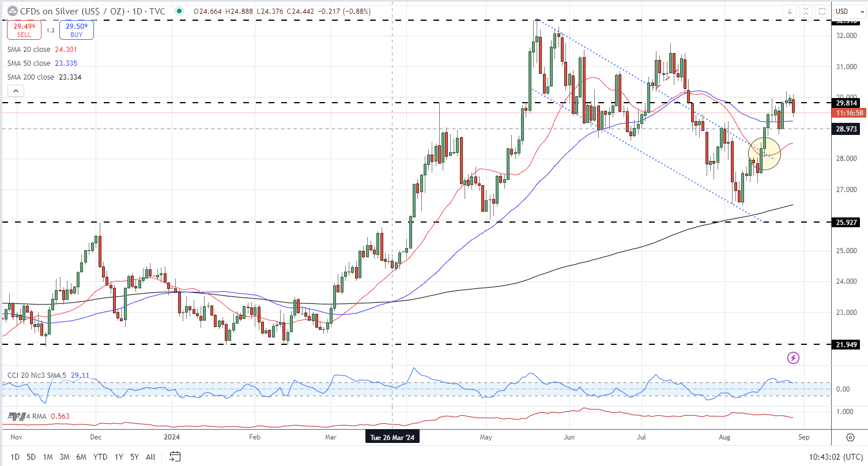The image size is (868, 466).
Task: Click the 1.3 spread value
Action: [x=50, y=30]
